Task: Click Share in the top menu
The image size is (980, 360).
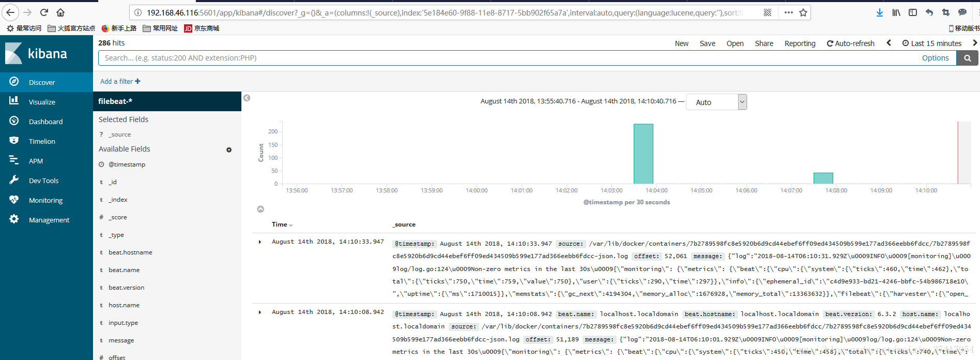Action: pyautogui.click(x=764, y=43)
